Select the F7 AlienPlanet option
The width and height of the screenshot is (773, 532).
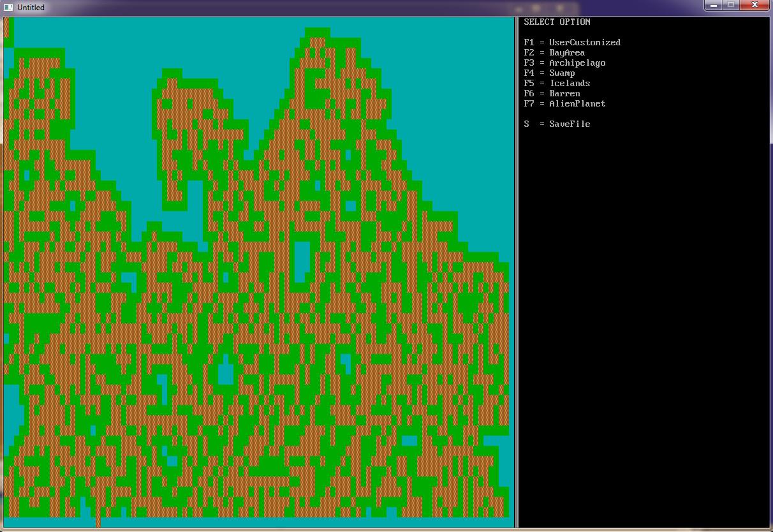point(564,104)
